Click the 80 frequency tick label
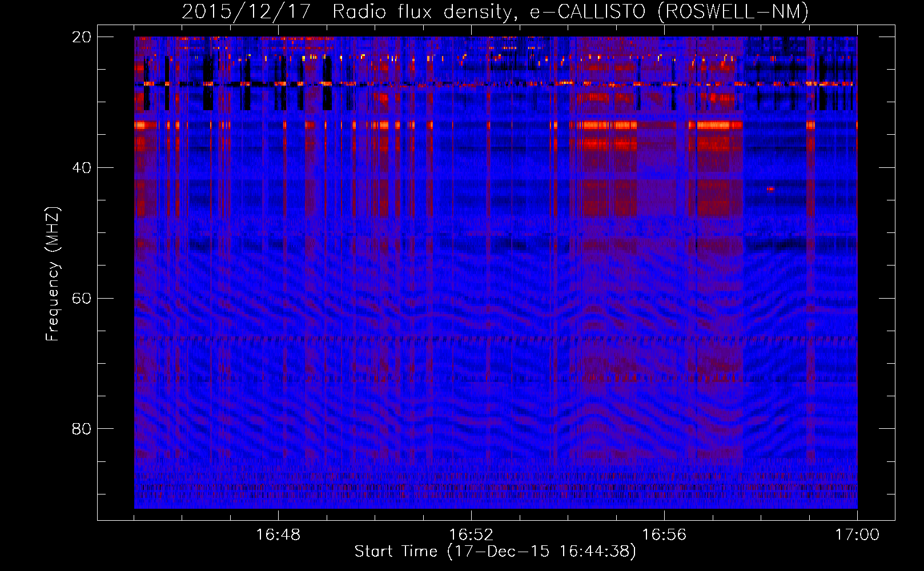Screen dimensions: 924x571 pyautogui.click(x=82, y=429)
